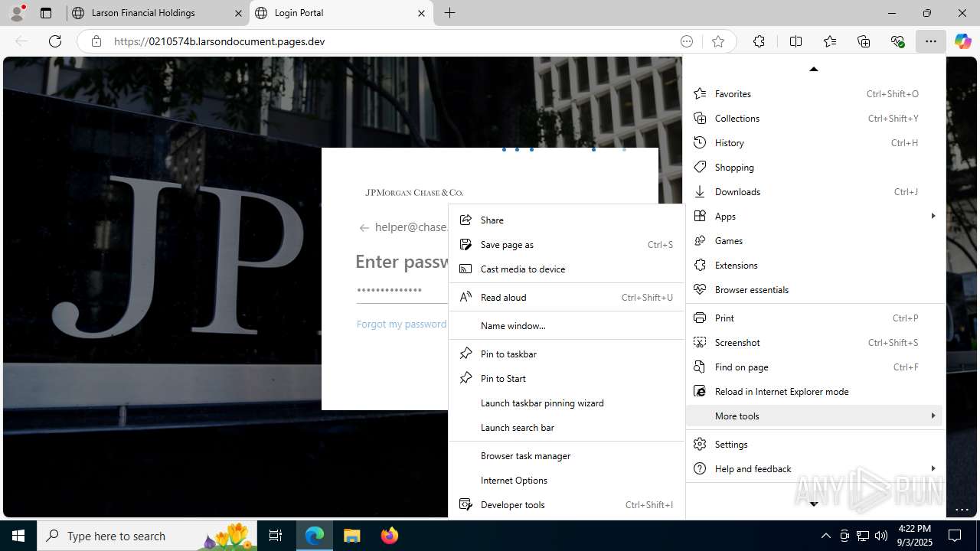Open a new tab with plus button
The width and height of the screenshot is (980, 551).
pos(449,13)
